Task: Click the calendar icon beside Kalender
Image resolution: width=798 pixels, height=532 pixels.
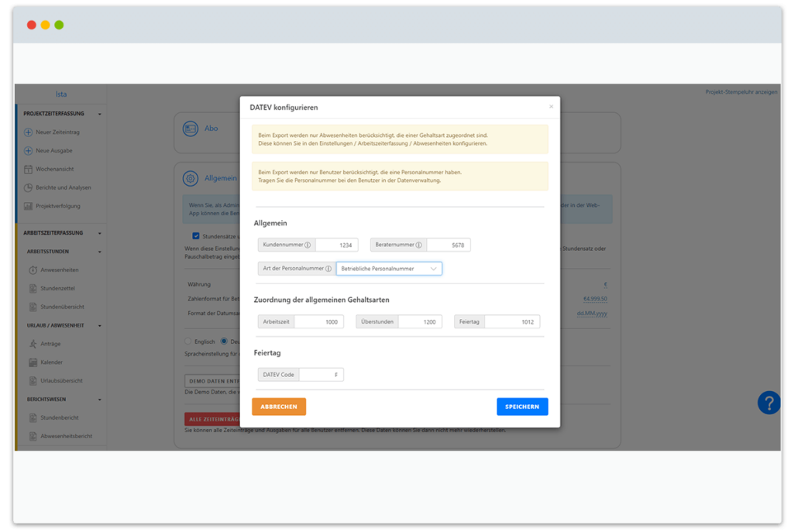Action: coord(33,362)
